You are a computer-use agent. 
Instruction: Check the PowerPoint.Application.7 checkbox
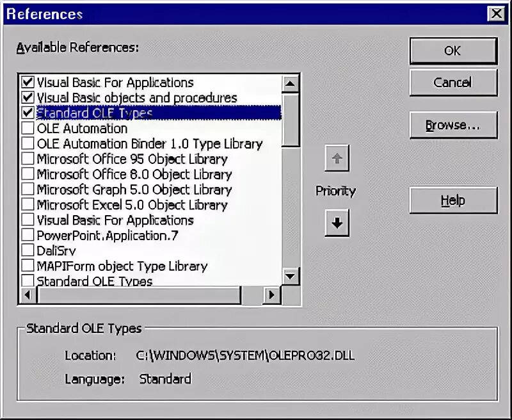click(28, 235)
